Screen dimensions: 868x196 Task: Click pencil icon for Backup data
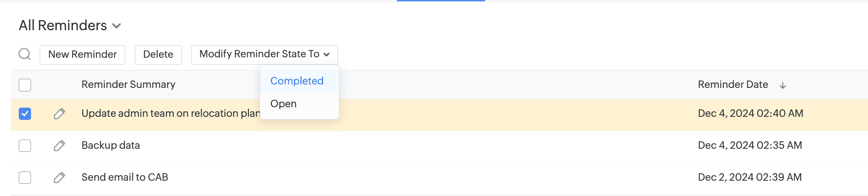pos(59,145)
